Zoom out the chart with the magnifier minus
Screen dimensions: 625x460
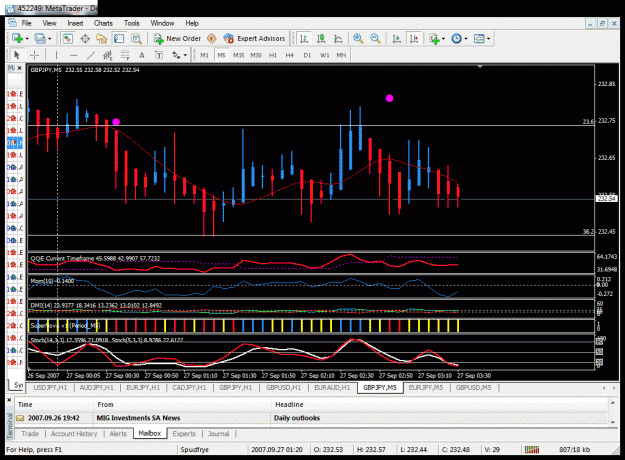click(375, 39)
